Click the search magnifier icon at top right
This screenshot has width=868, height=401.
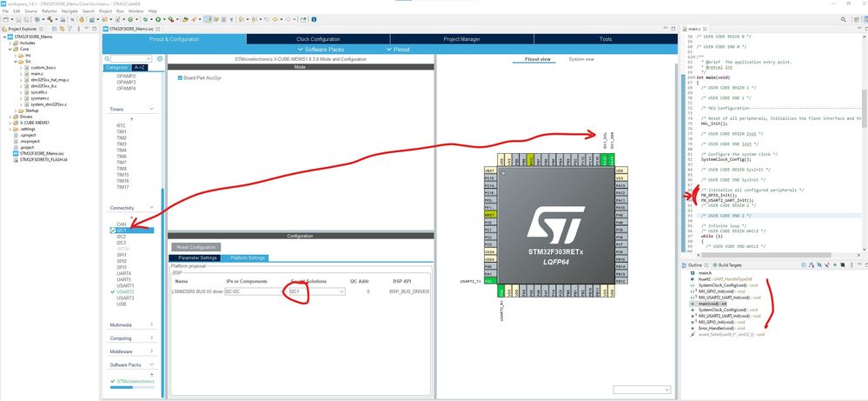point(843,19)
